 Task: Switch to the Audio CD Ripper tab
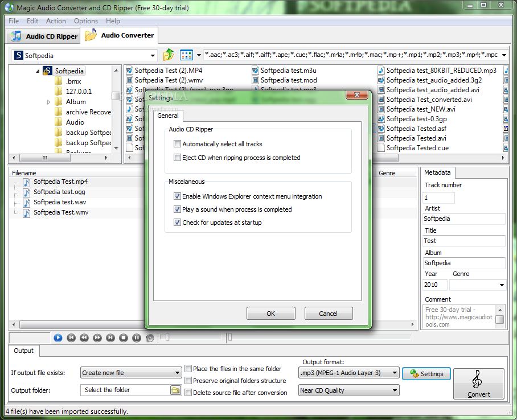43,36
